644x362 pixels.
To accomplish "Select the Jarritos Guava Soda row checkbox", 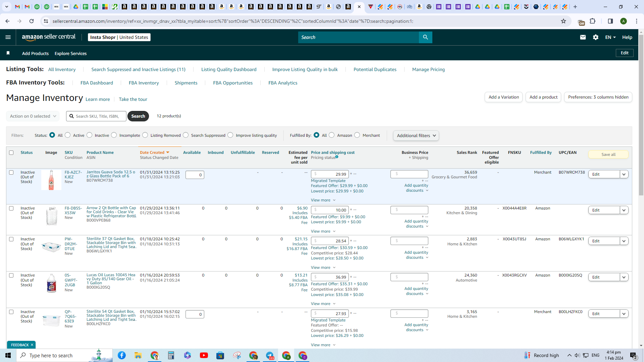I will (x=11, y=172).
